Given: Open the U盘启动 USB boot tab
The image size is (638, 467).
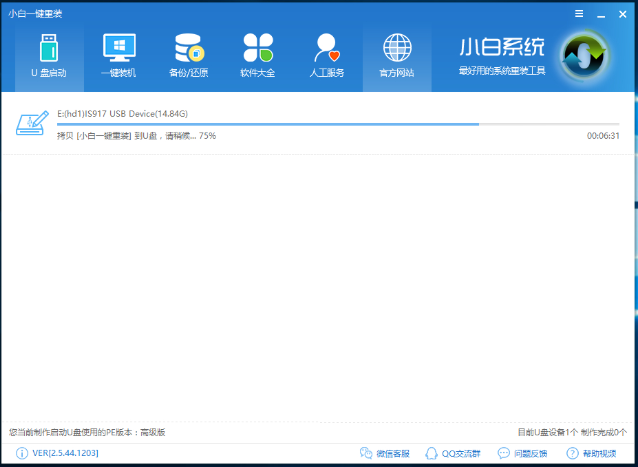Looking at the screenshot, I should coord(49,56).
